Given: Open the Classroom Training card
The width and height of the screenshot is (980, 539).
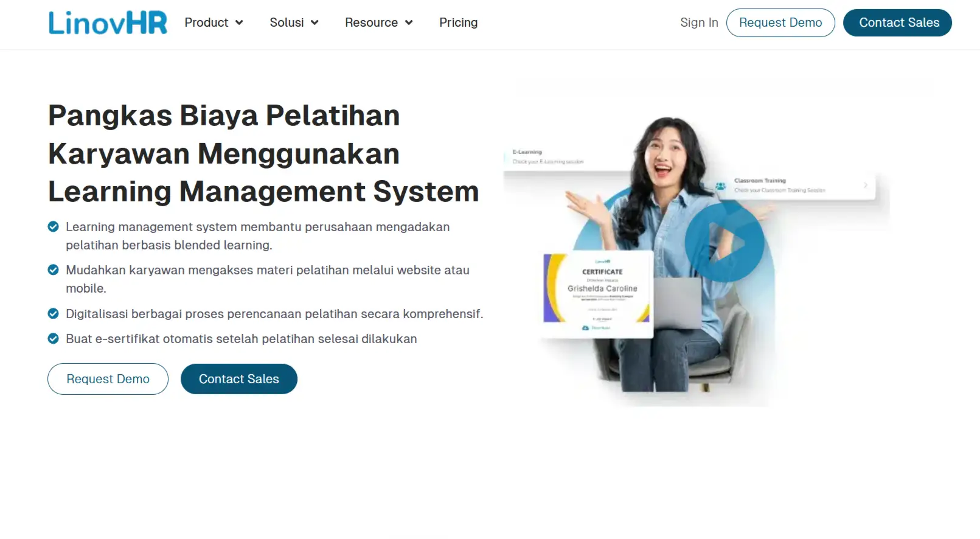Looking at the screenshot, I should (793, 185).
